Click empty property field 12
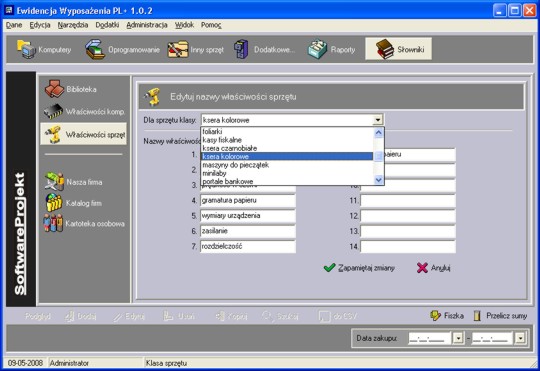 408,216
